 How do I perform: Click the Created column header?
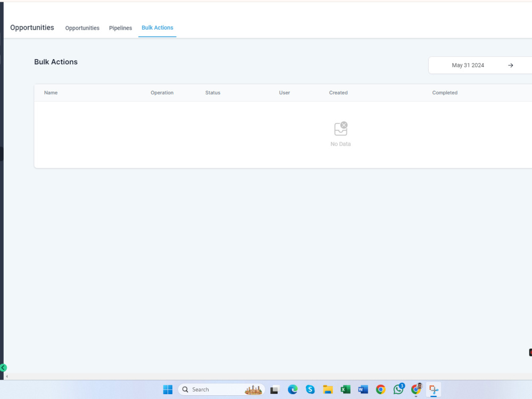point(338,93)
